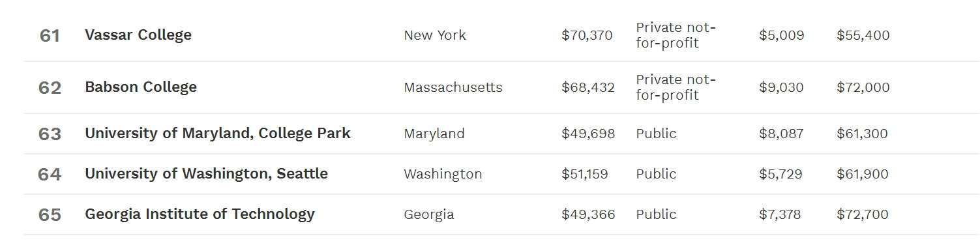The width and height of the screenshot is (980, 245).
Task: Select rank number 65 cell
Action: (50, 214)
